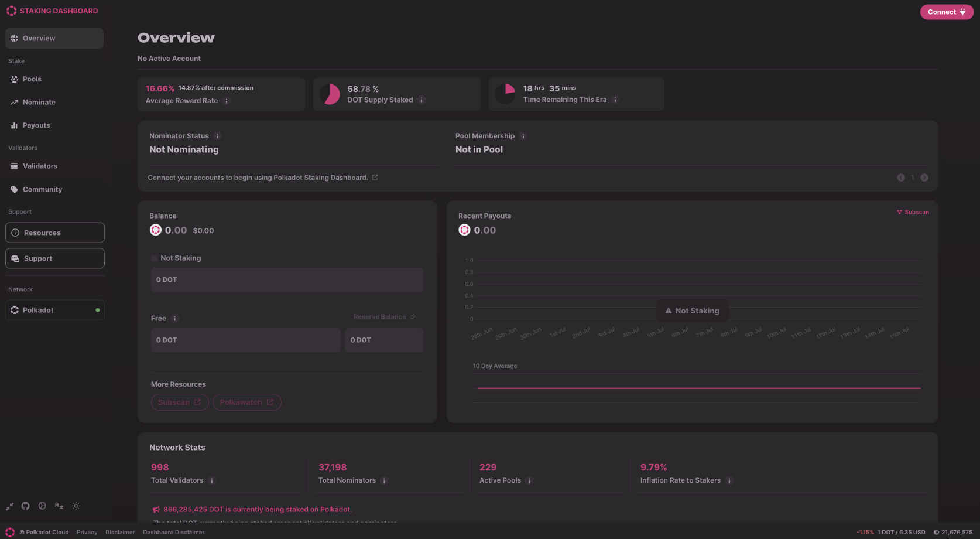
Task: Open Polkawatch link under More Resources
Action: (247, 402)
